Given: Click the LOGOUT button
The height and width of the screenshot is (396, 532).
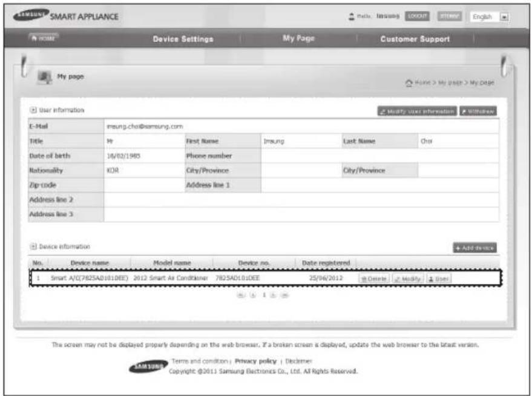Looking at the screenshot, I should pos(417,16).
